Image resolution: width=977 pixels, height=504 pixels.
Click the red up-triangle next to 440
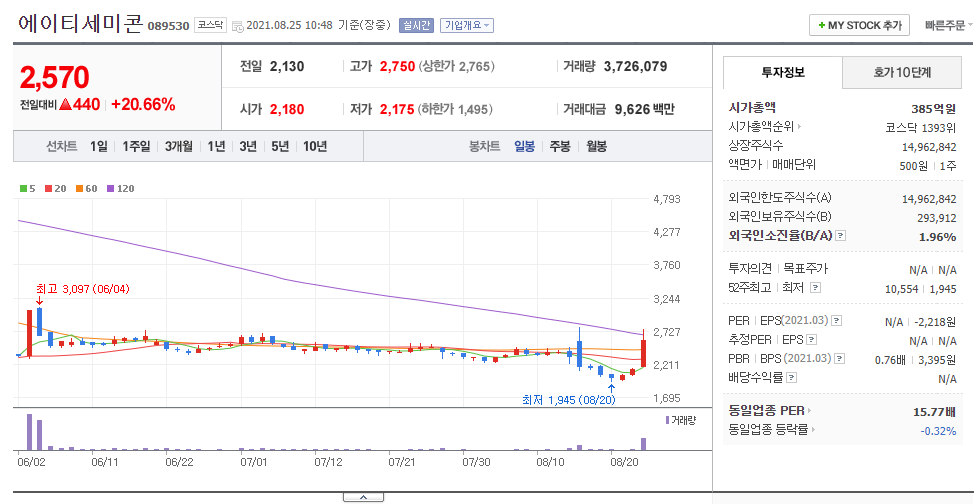(x=65, y=105)
